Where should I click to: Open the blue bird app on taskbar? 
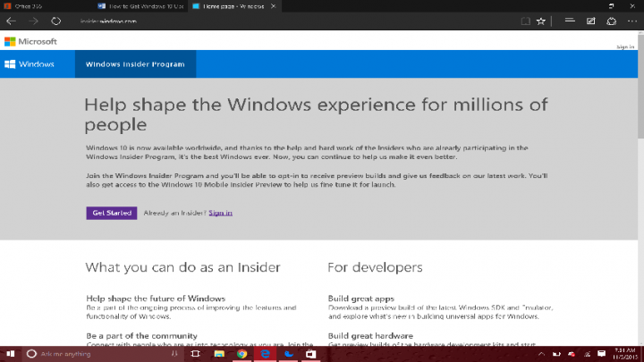[288, 354]
